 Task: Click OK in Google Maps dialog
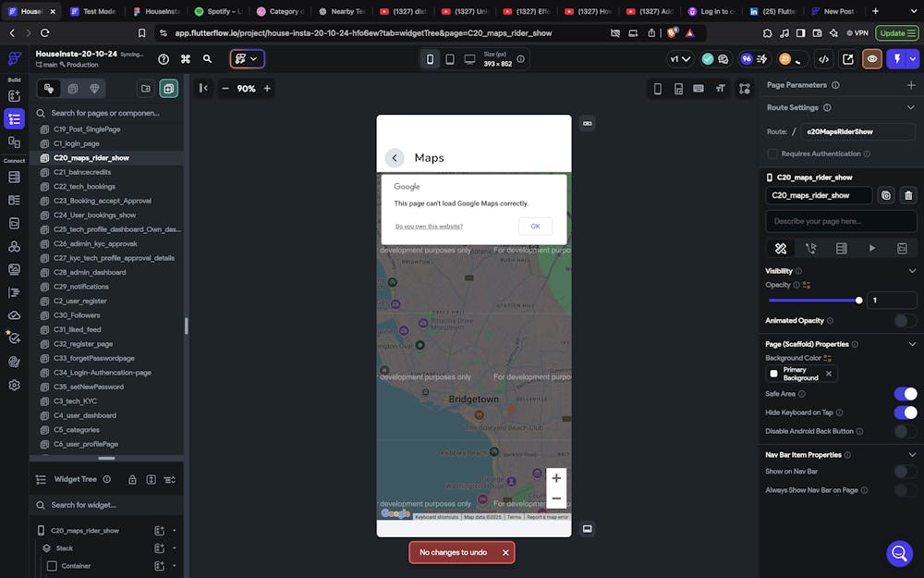535,227
